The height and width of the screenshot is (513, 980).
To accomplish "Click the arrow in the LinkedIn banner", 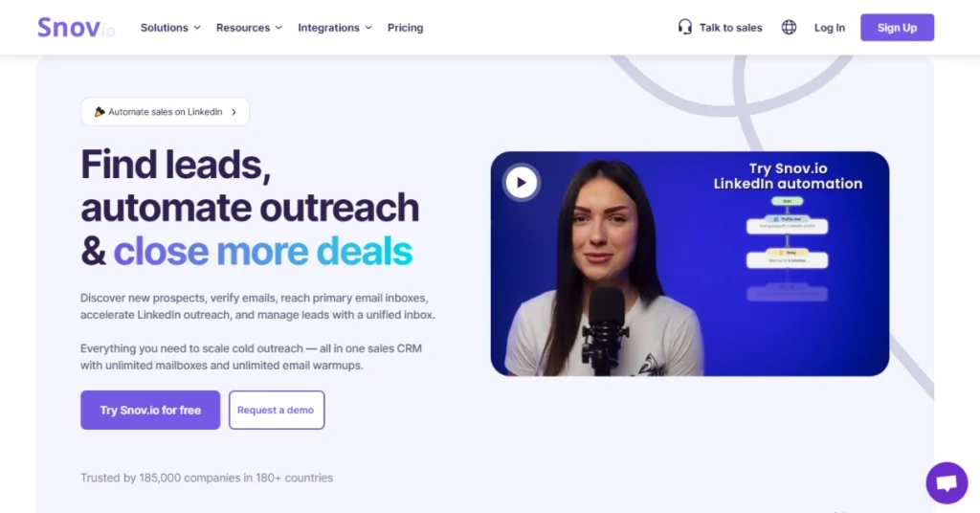I will (x=234, y=112).
